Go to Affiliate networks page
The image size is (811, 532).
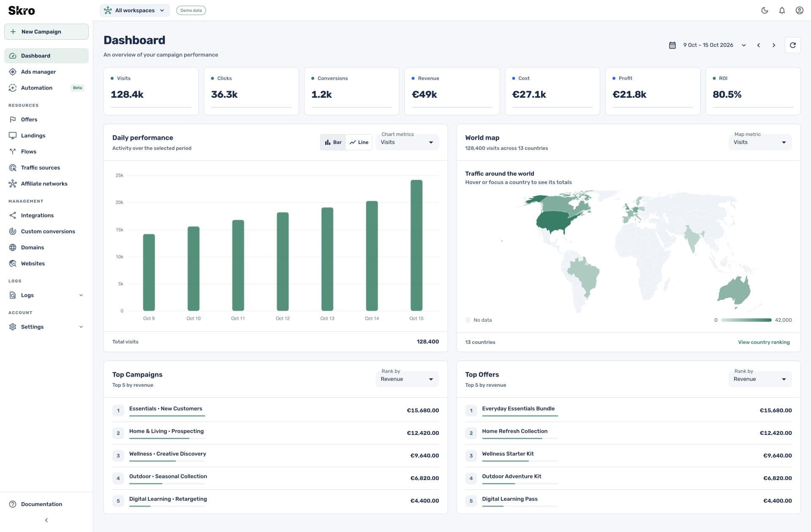tap(46, 184)
